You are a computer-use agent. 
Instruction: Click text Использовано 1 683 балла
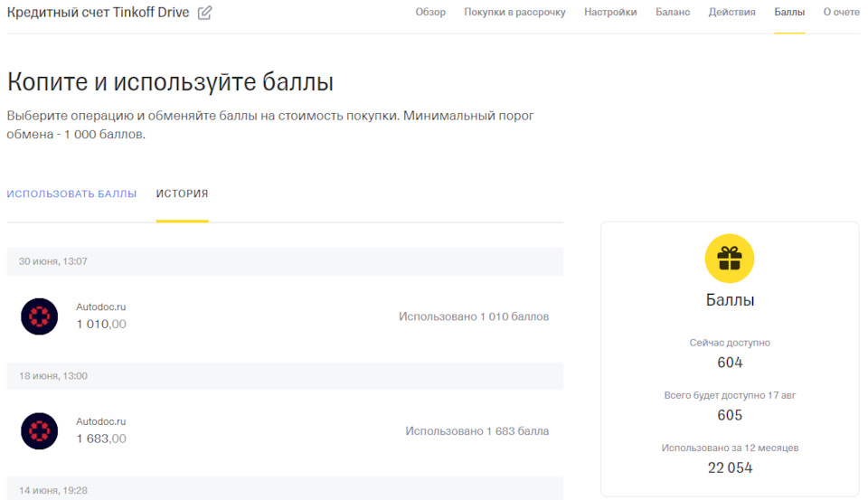pos(477,431)
